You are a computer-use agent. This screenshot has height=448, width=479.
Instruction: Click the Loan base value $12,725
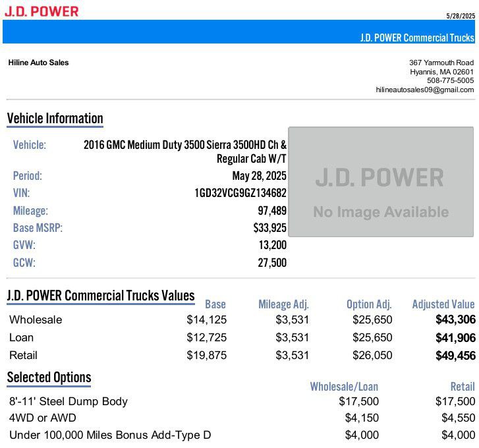pyautogui.click(x=207, y=338)
